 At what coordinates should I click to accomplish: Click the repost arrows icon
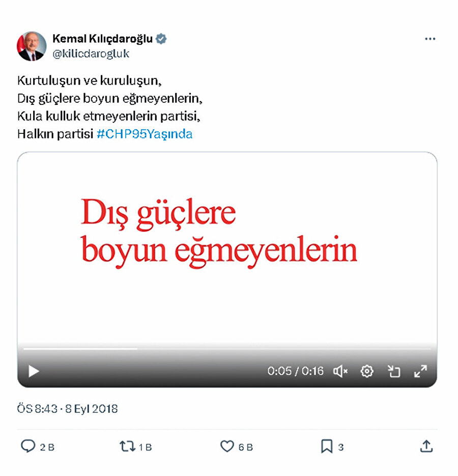(x=127, y=446)
